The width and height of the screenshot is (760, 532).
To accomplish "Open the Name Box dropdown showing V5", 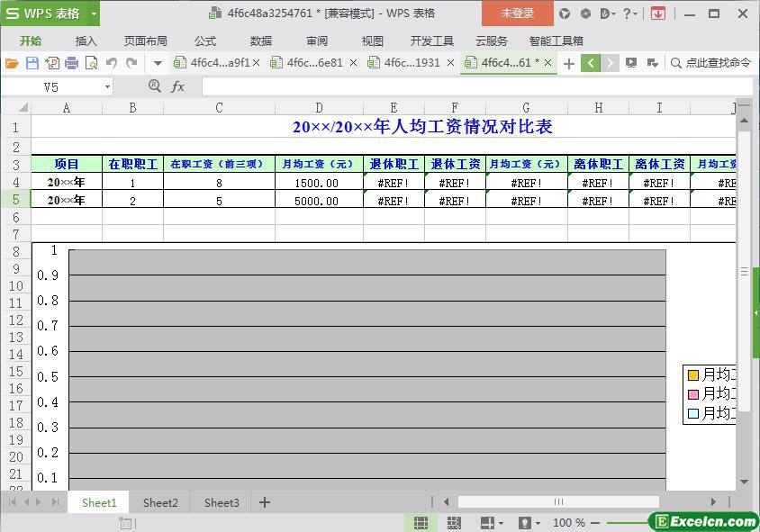I will tap(107, 87).
